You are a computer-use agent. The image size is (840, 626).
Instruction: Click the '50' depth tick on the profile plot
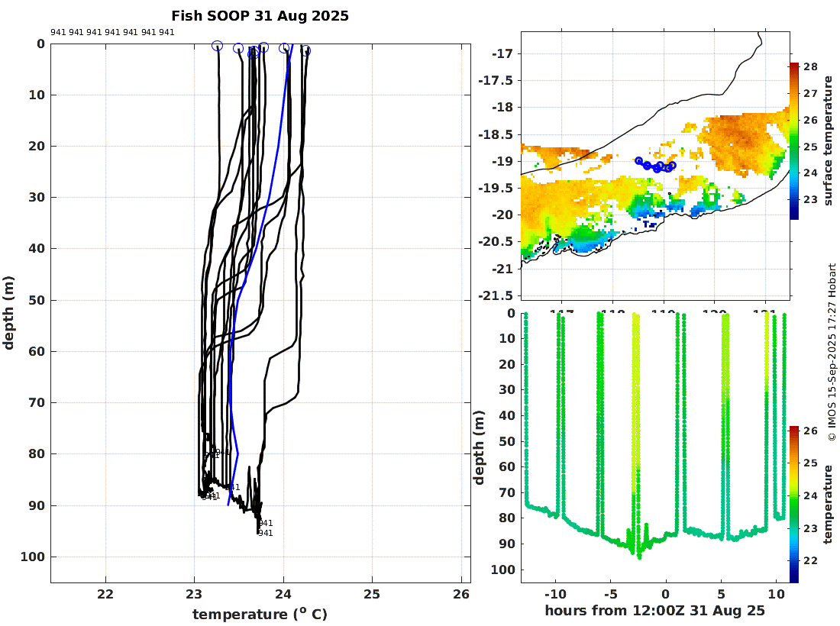[x=37, y=300]
